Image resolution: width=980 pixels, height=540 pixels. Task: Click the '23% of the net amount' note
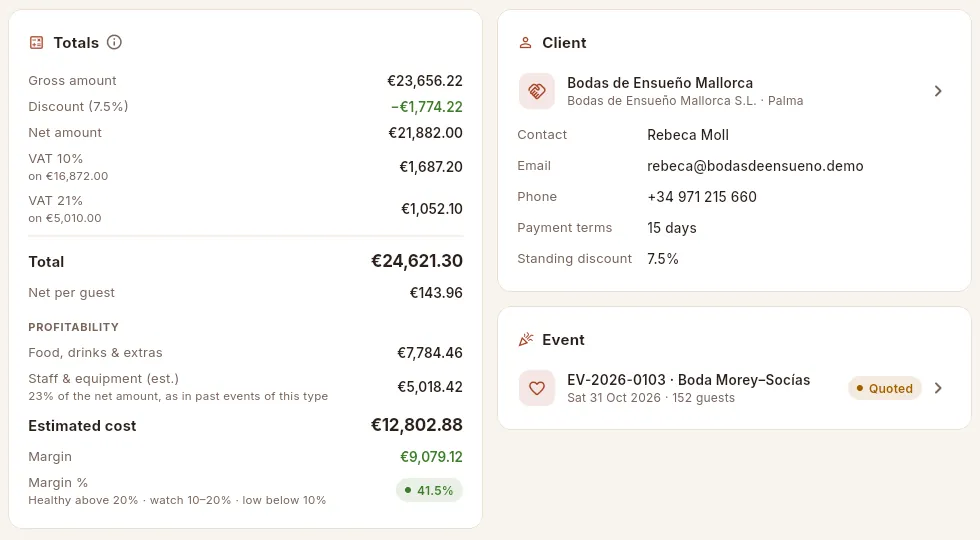click(x=178, y=396)
